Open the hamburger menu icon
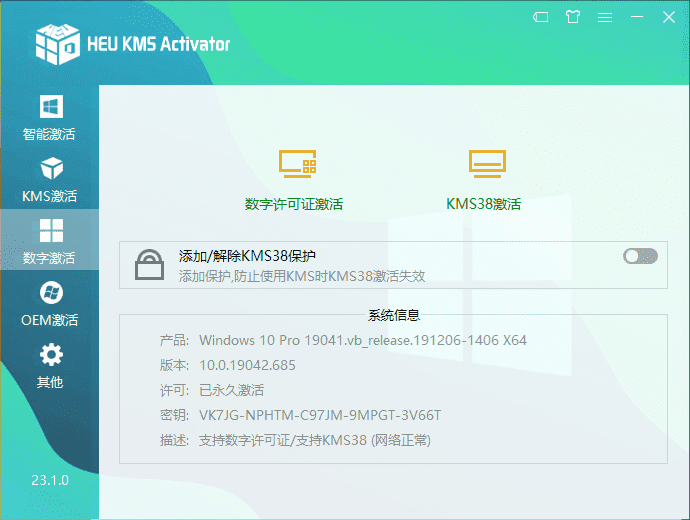The height and width of the screenshot is (520, 690). pyautogui.click(x=605, y=17)
